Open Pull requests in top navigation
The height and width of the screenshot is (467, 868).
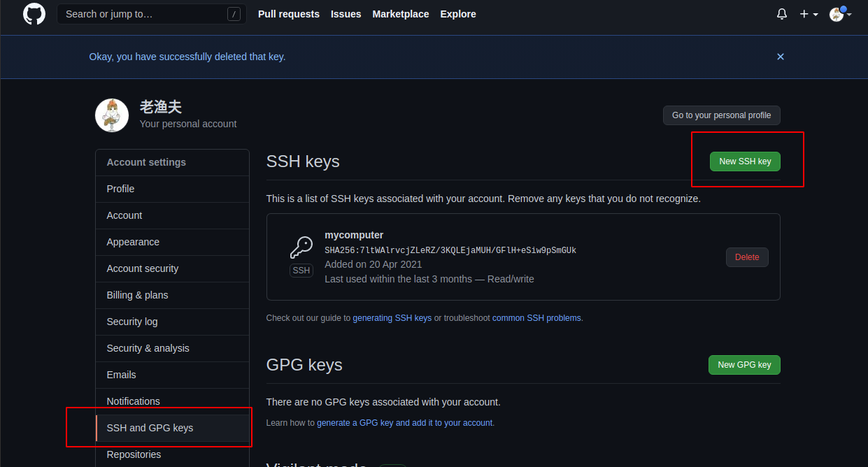289,14
